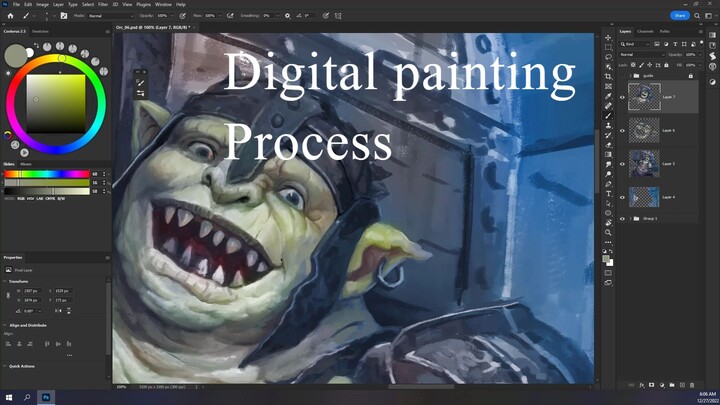The height and width of the screenshot is (405, 720).
Task: Click the foreground color swatch
Action: 606,259
